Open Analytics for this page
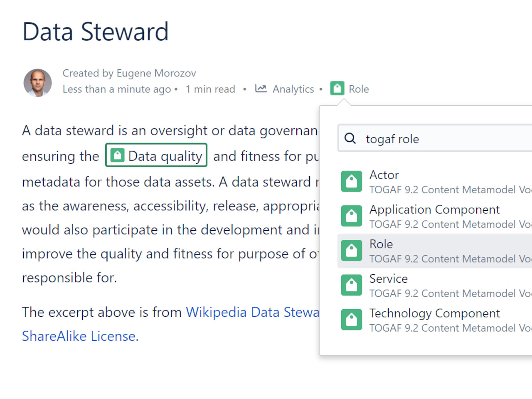This screenshot has width=532, height=399. pos(293,89)
